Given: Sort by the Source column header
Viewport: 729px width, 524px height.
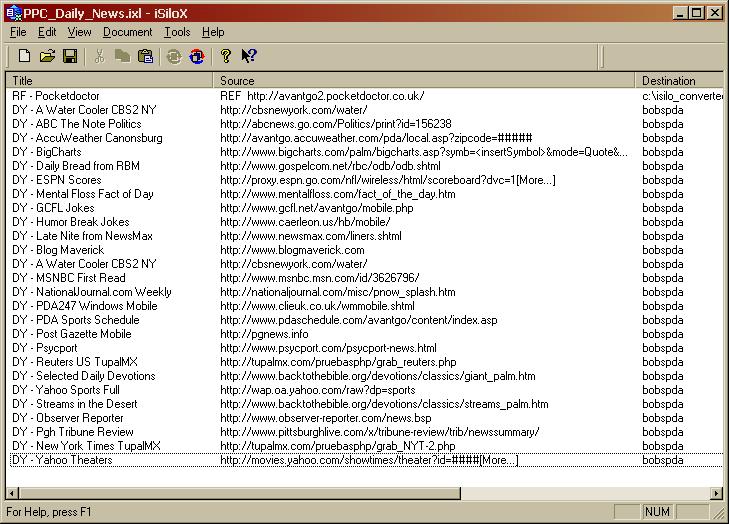Looking at the screenshot, I should [424, 80].
